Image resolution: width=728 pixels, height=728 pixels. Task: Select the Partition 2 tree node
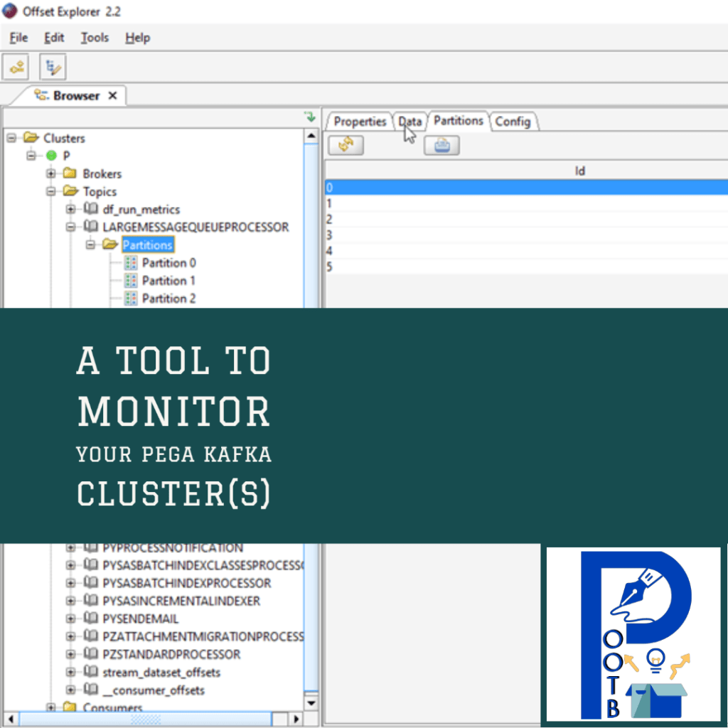(x=168, y=299)
